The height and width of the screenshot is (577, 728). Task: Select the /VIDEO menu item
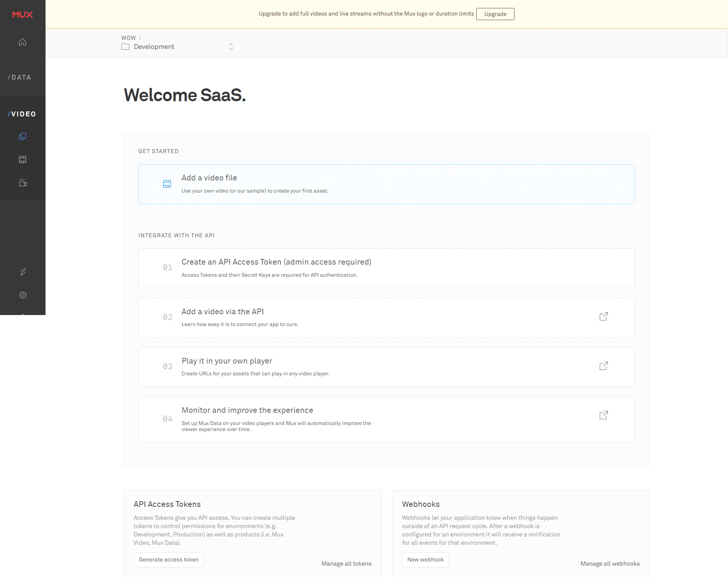tap(22, 113)
